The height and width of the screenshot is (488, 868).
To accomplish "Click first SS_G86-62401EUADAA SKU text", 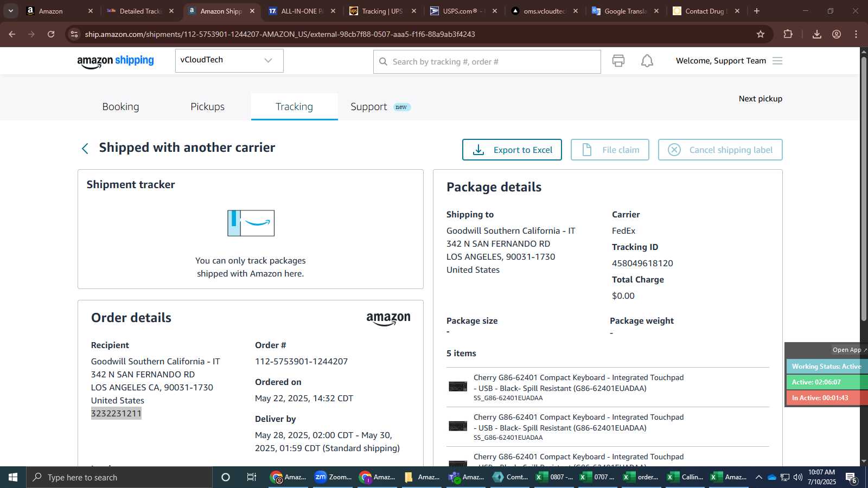I will tap(508, 398).
